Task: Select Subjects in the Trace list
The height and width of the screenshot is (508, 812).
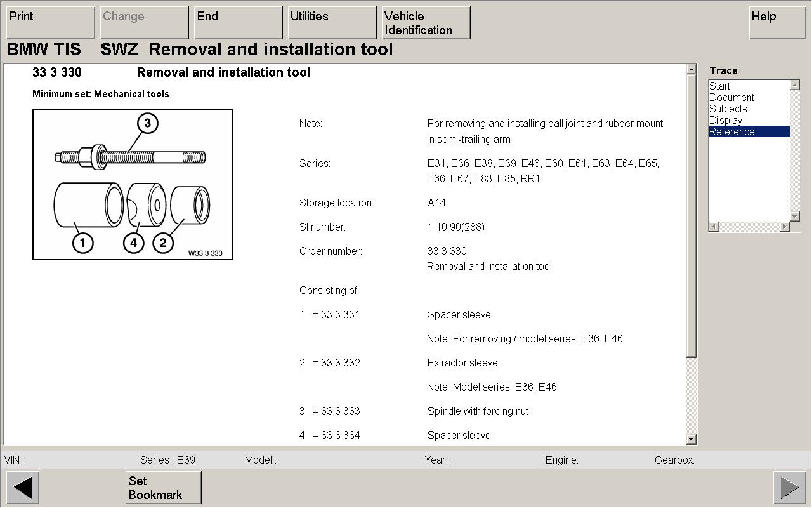Action: (728, 109)
